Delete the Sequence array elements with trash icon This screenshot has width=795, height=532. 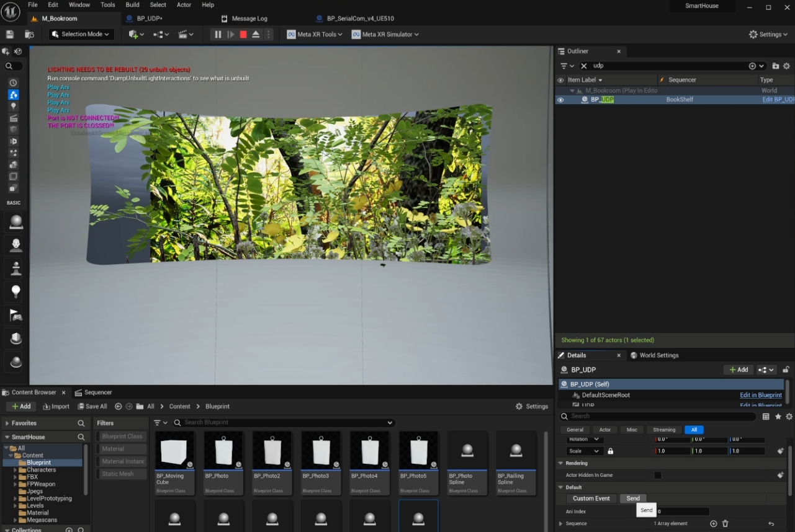(x=725, y=524)
